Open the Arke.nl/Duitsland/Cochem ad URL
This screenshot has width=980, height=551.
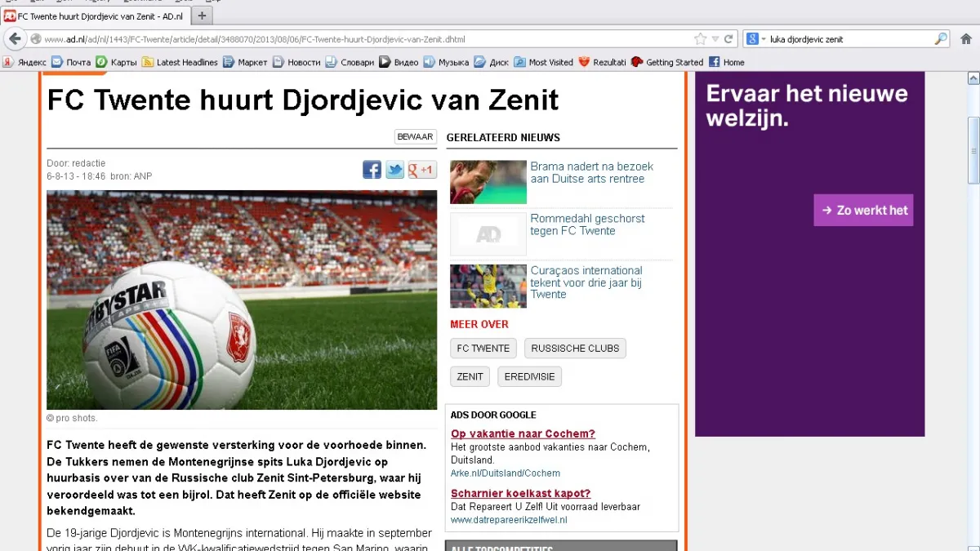(x=506, y=473)
